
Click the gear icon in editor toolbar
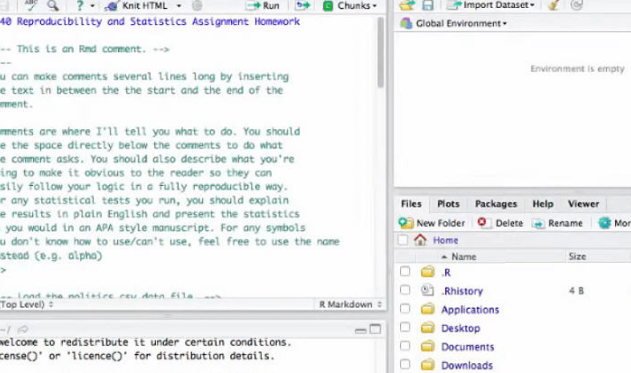click(197, 6)
